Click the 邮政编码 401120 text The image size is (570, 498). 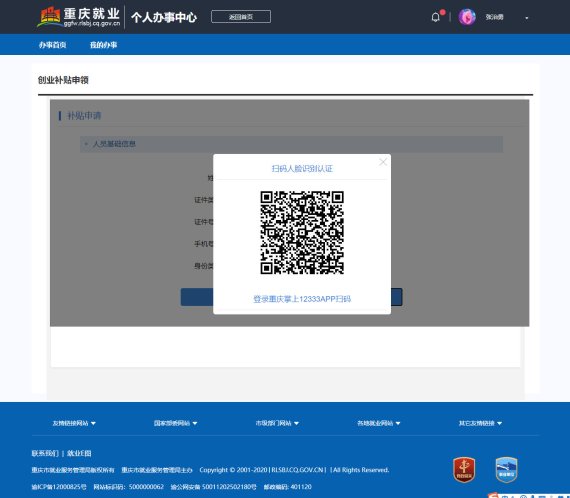(288, 487)
